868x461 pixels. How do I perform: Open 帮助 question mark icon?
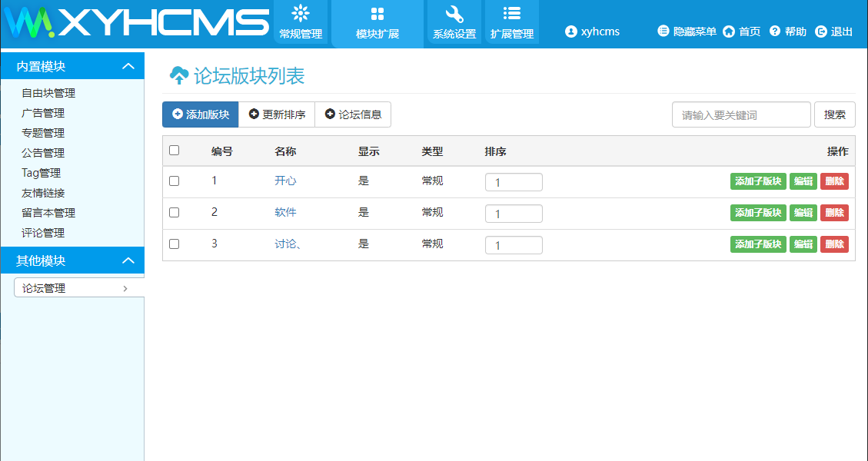(775, 32)
